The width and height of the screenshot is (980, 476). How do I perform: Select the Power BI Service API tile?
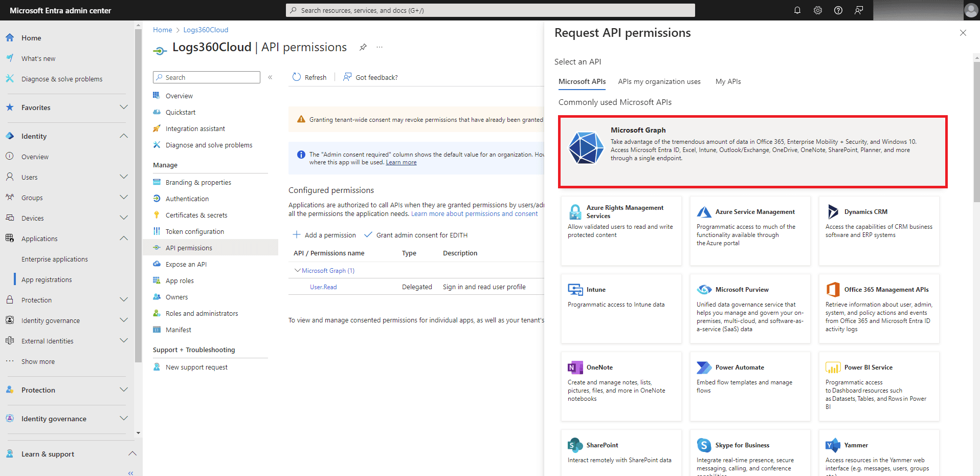click(878, 386)
